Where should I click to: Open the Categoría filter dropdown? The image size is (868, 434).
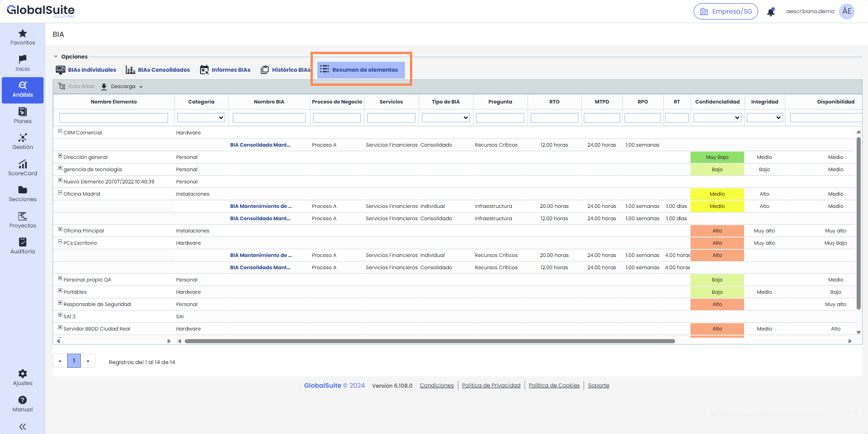(x=201, y=118)
